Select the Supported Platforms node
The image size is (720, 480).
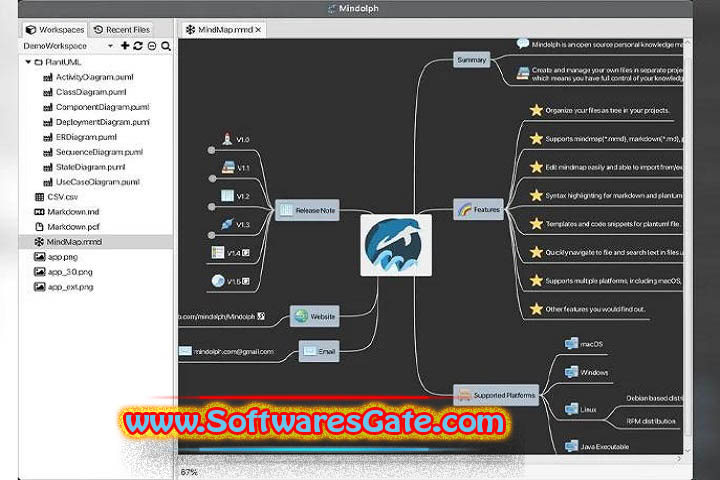coord(496,395)
